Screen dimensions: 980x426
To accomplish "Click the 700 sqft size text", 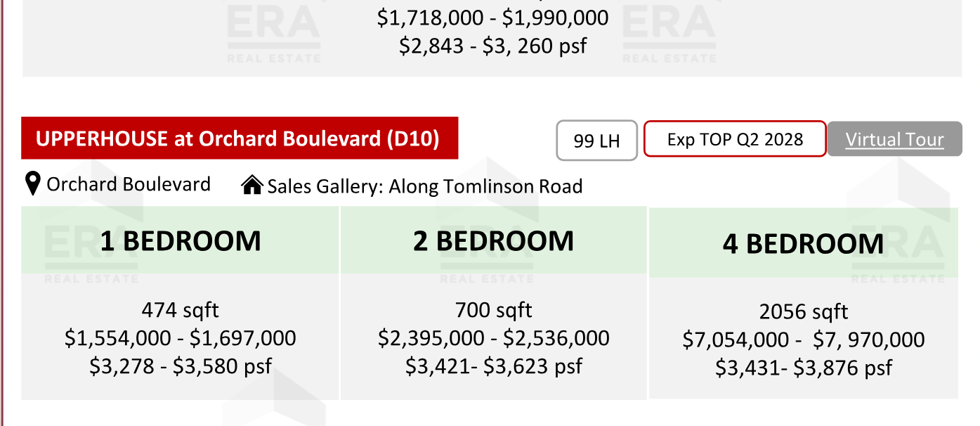I will point(494,310).
